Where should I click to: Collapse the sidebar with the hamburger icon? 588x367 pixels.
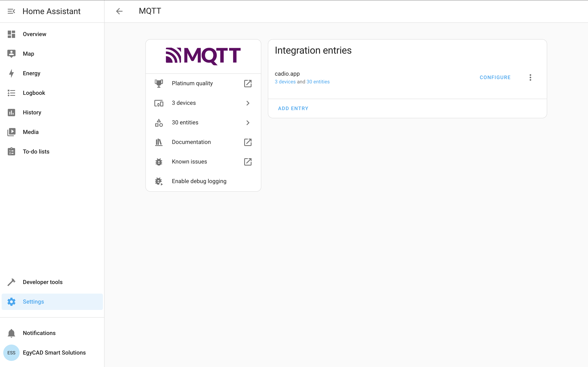(11, 11)
